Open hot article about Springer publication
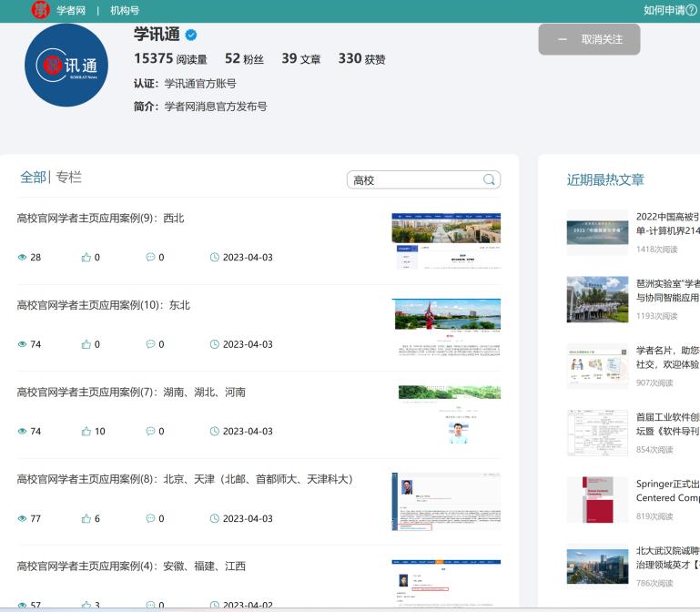 click(667, 491)
